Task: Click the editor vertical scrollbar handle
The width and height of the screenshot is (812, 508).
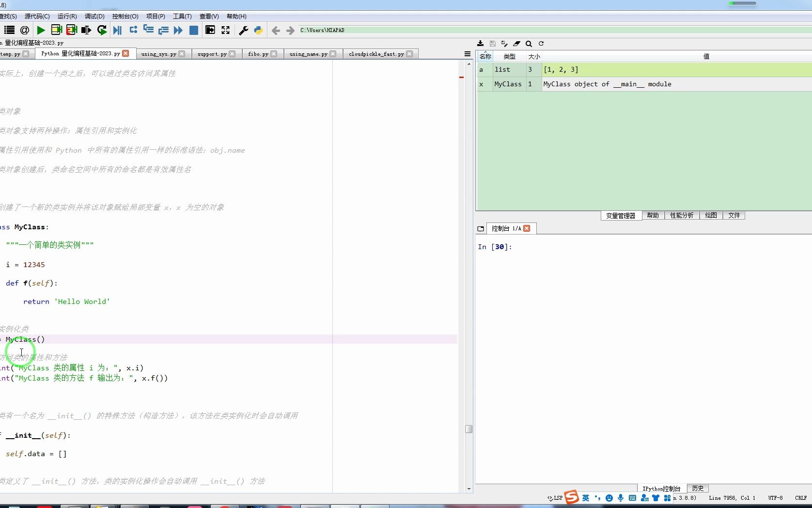Action: click(468, 429)
